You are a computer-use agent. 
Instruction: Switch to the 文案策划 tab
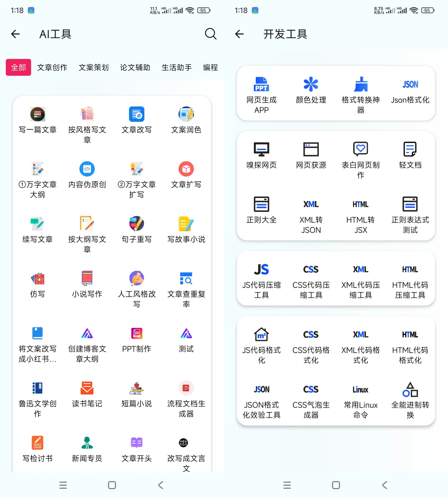(x=94, y=67)
